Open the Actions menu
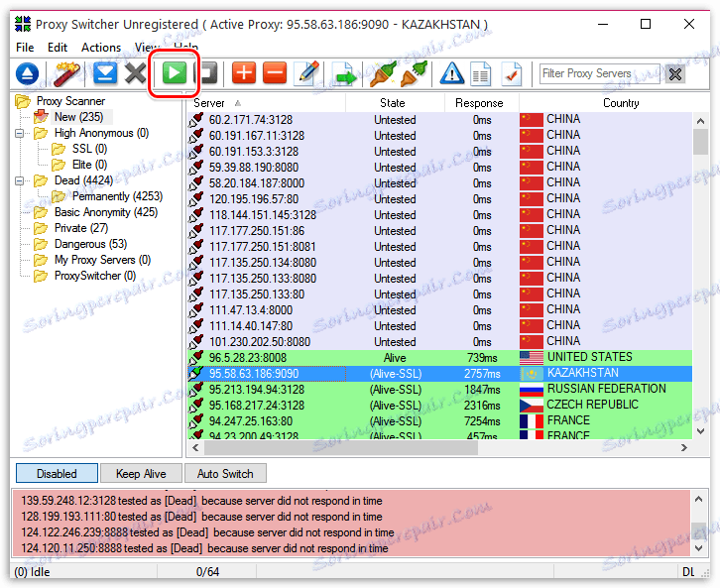Viewport: 720px width, 588px height. click(101, 48)
